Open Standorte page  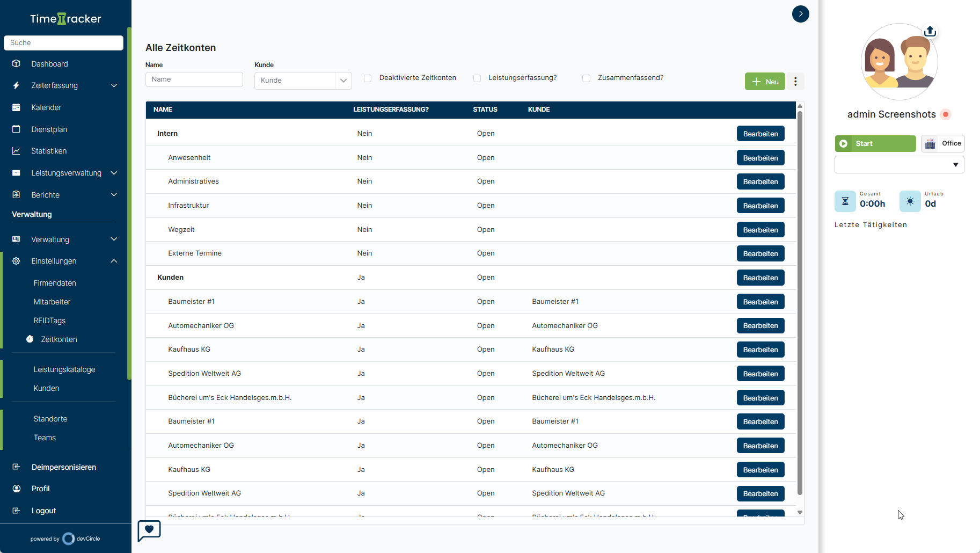click(50, 419)
